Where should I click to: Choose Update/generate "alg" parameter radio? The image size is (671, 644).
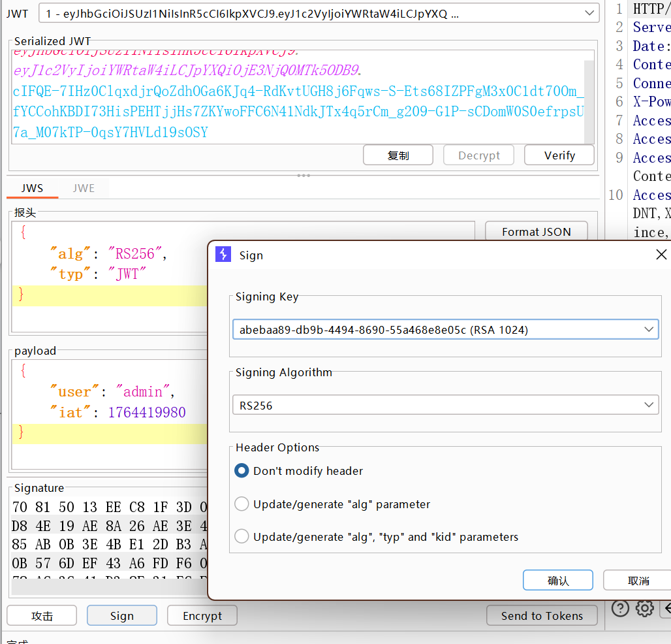point(242,504)
